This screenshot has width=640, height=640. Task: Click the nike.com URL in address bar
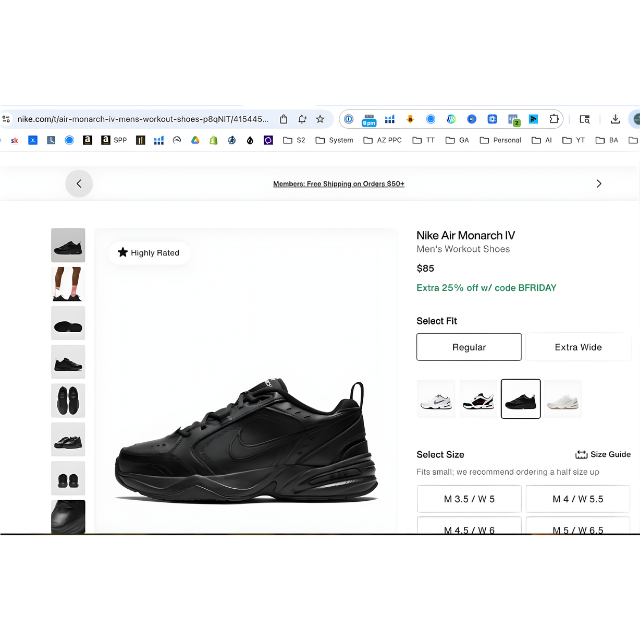142,119
